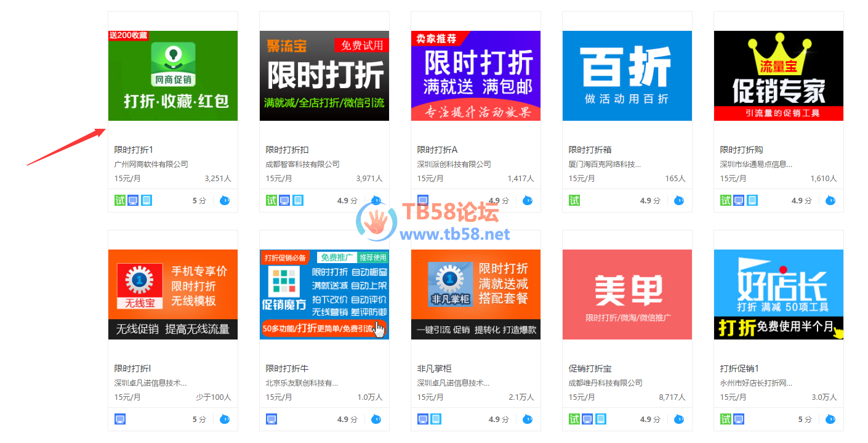
Task: Open the 限时打折扣 app title link
Action: click(287, 150)
